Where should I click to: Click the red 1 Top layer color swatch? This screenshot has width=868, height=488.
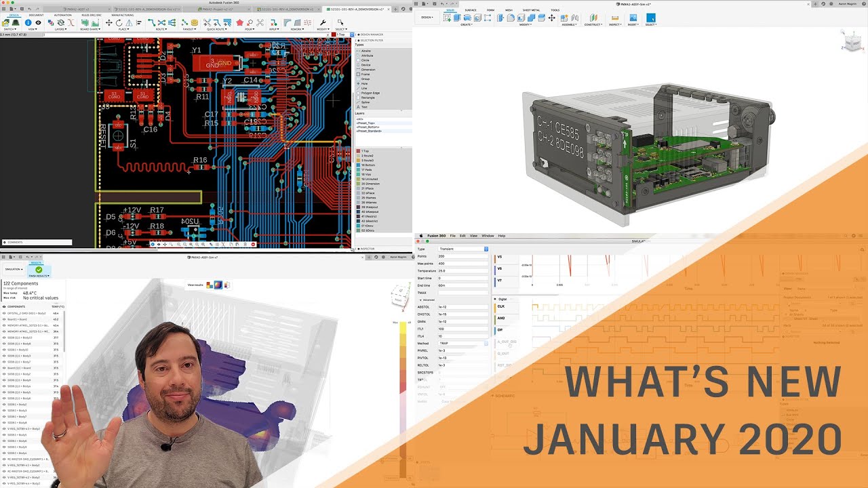(x=358, y=151)
